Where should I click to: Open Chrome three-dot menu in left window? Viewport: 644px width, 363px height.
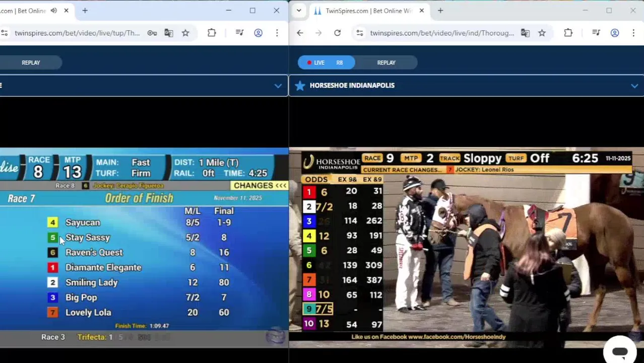(277, 33)
